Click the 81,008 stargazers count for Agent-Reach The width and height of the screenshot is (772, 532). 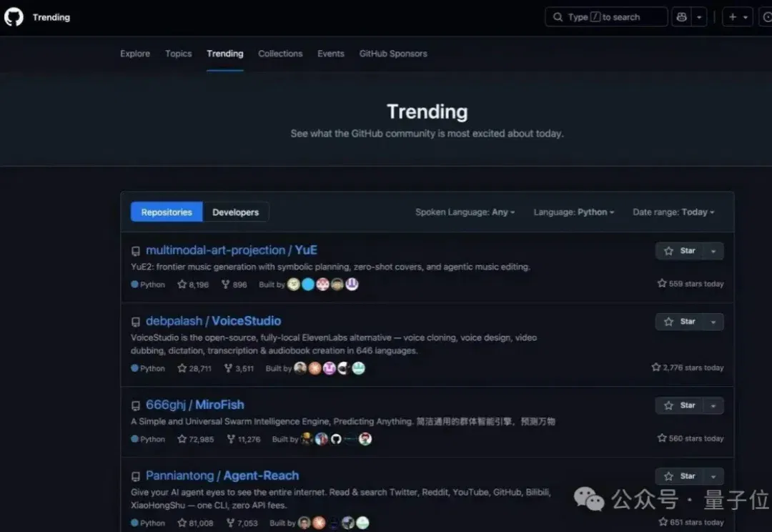[x=195, y=523]
